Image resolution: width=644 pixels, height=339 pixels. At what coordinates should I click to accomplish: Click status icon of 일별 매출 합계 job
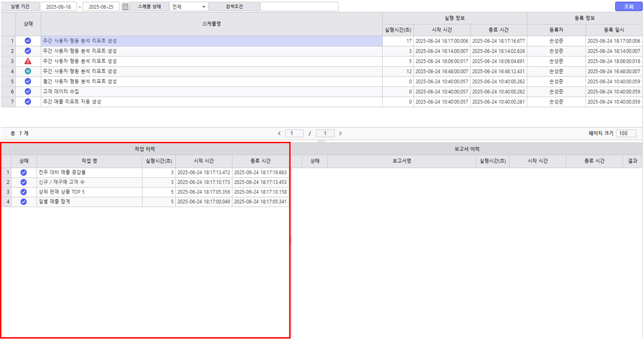point(24,202)
